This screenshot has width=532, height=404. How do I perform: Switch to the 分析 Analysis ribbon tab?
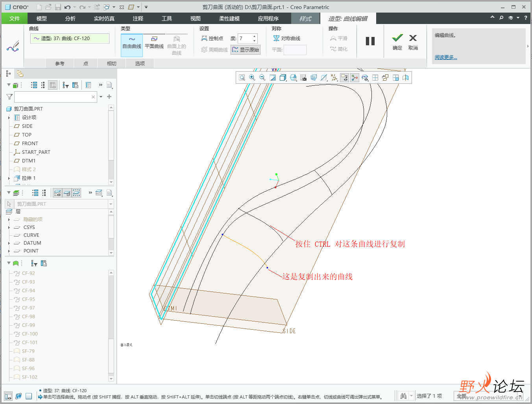click(70, 18)
